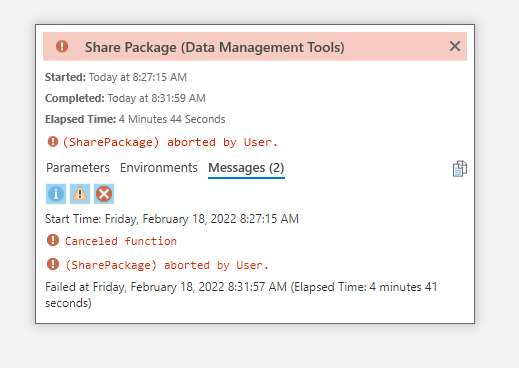Open the Environments tab
This screenshot has width=519, height=368.
coord(159,168)
